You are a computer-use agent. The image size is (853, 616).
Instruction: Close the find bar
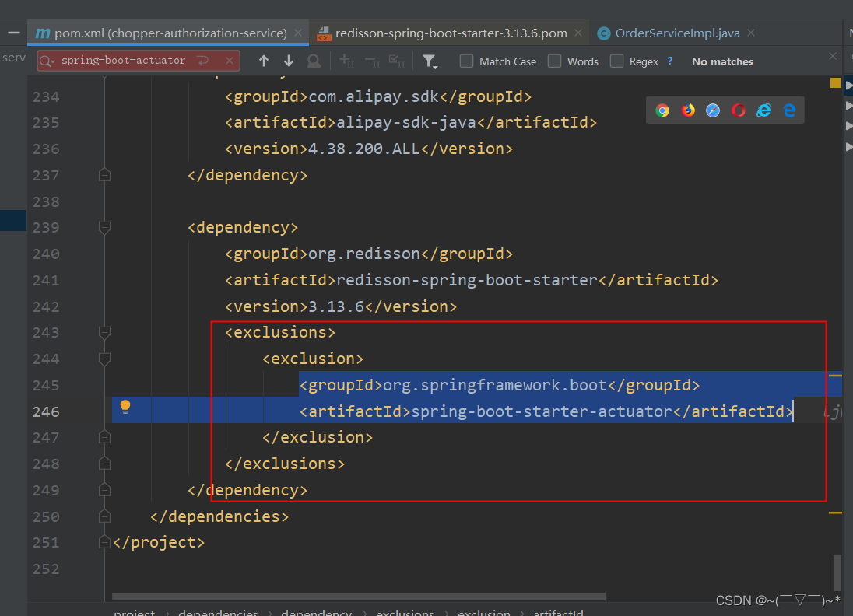(x=832, y=56)
